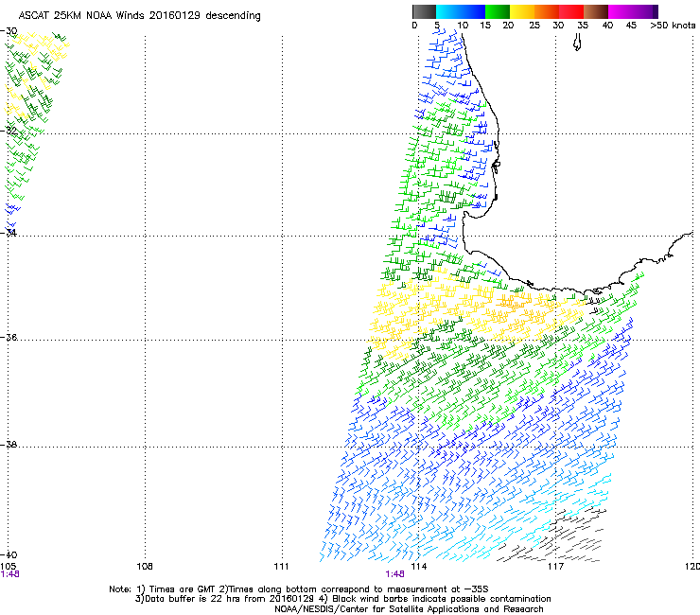This screenshot has height=615, width=700.
Task: Select the yellow 20-25 knots legend swatch
Action: click(522, 11)
